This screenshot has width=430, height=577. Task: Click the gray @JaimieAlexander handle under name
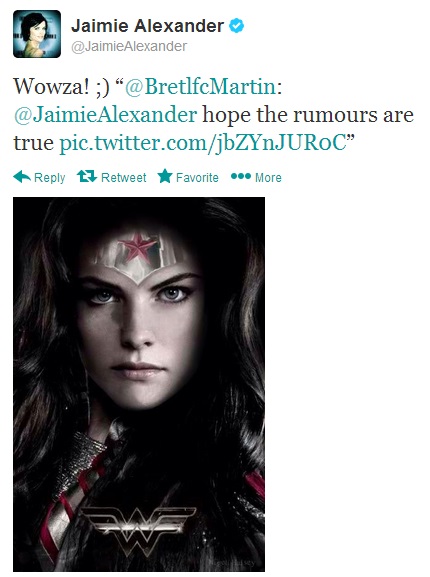click(x=129, y=46)
